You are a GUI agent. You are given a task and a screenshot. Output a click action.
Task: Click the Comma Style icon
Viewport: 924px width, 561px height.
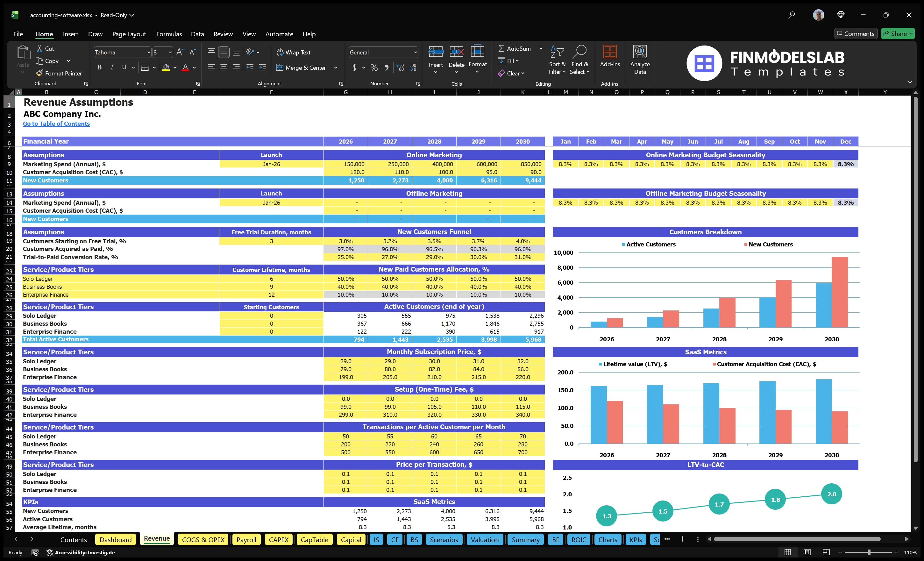coord(387,68)
